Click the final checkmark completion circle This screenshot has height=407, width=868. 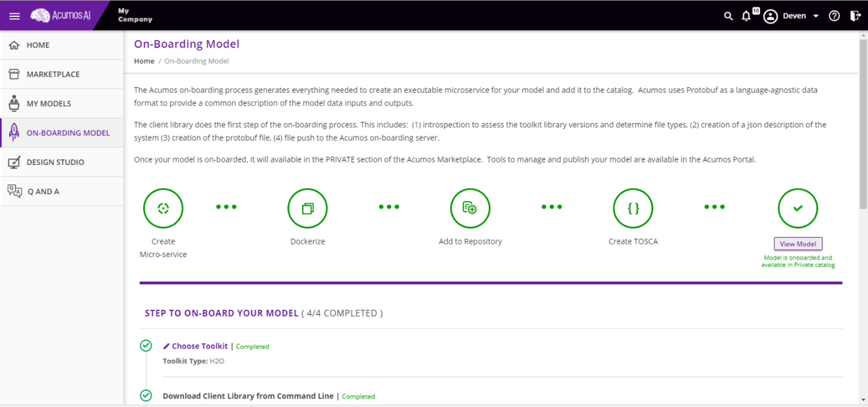[x=797, y=208]
